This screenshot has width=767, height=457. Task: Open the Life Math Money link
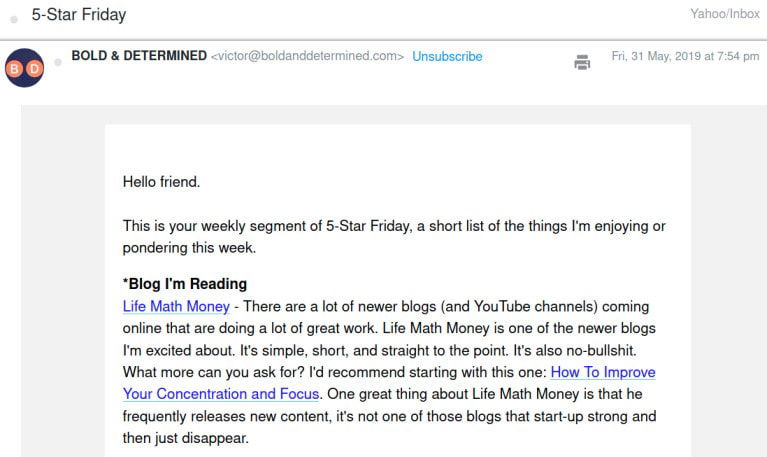click(175, 306)
